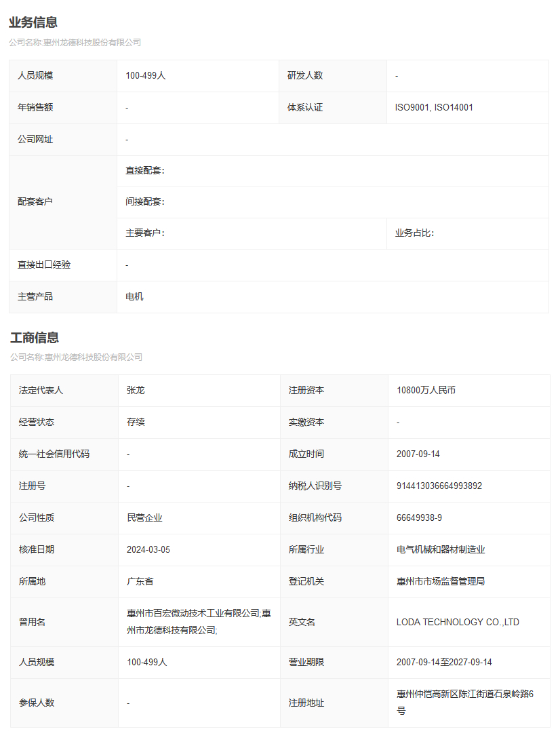
Task: Click the 工商信息 section heading
Action: pos(35,338)
